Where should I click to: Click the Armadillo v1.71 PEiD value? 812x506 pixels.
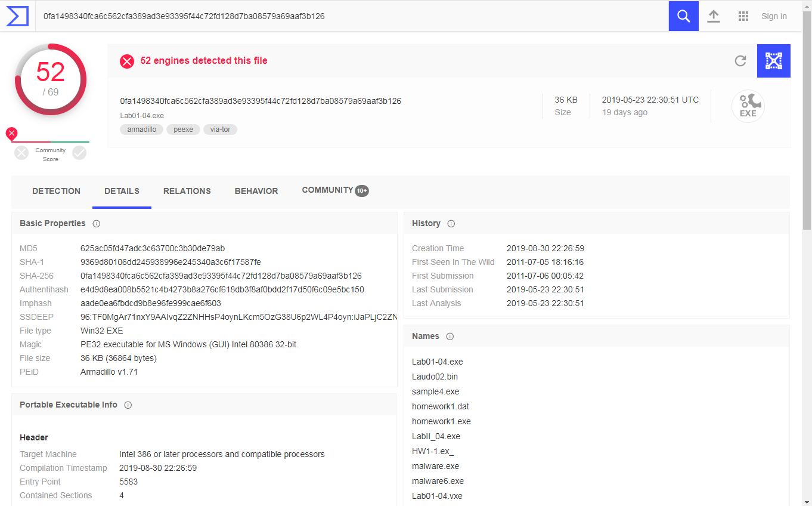coord(109,372)
